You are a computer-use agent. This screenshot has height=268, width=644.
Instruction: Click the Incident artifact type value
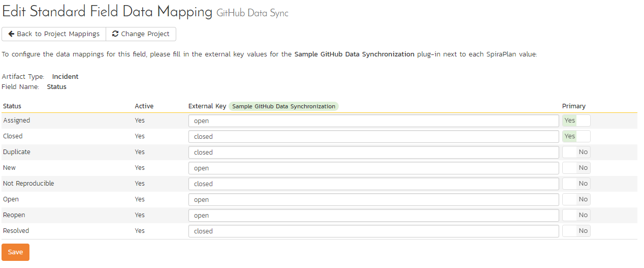[66, 77]
